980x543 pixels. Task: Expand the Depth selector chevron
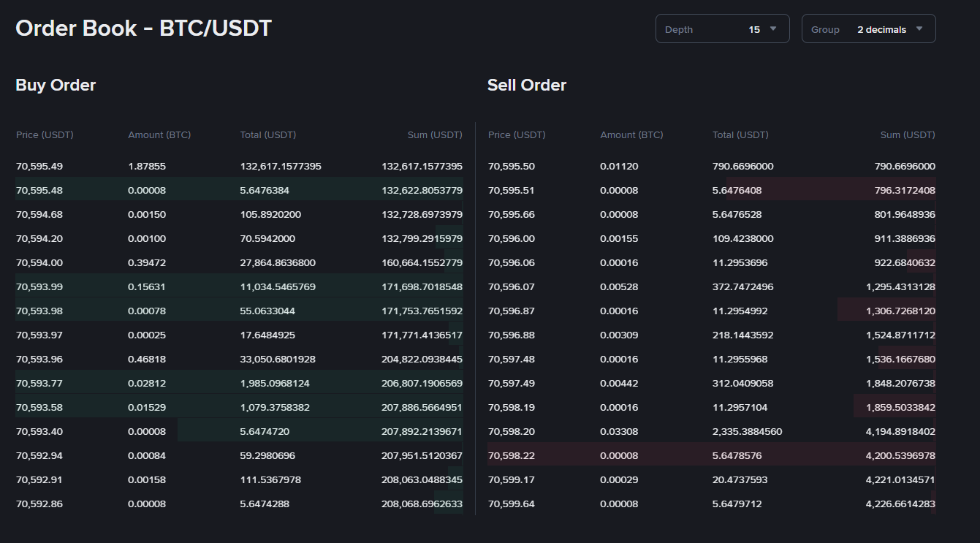pos(773,29)
